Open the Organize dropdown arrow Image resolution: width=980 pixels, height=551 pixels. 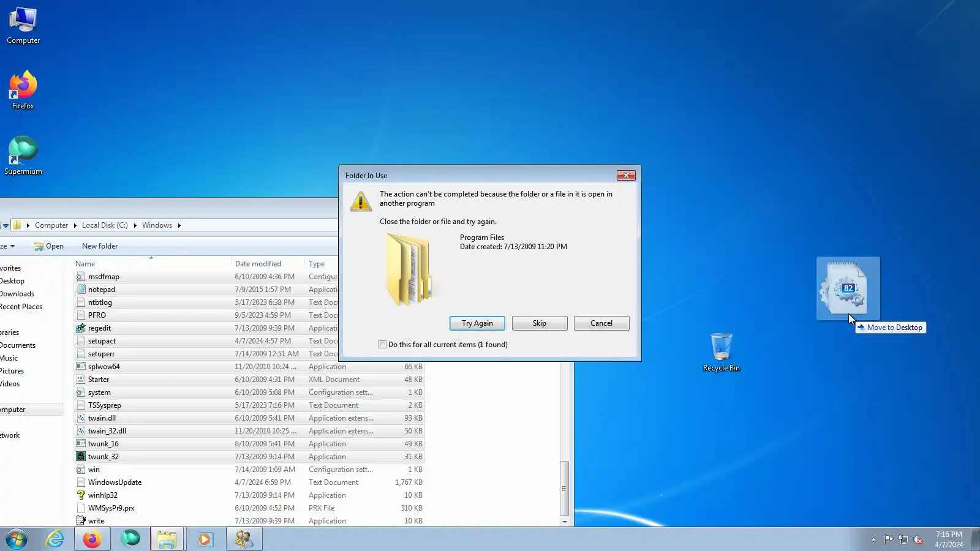12,246
